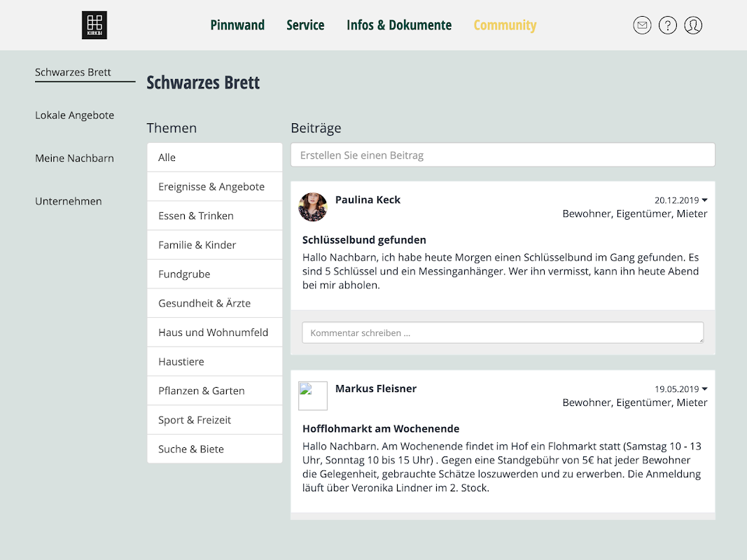747x560 pixels.
Task: Open the user profile icon
Action: click(693, 25)
